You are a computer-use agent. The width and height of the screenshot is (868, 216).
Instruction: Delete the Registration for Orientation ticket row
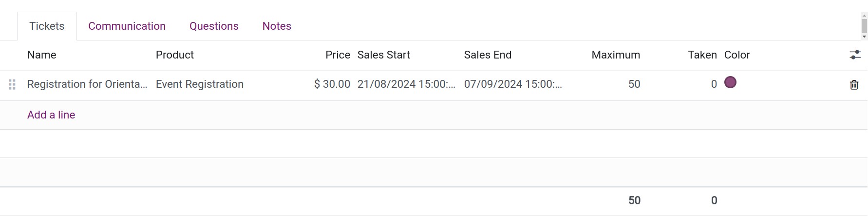coord(854,85)
